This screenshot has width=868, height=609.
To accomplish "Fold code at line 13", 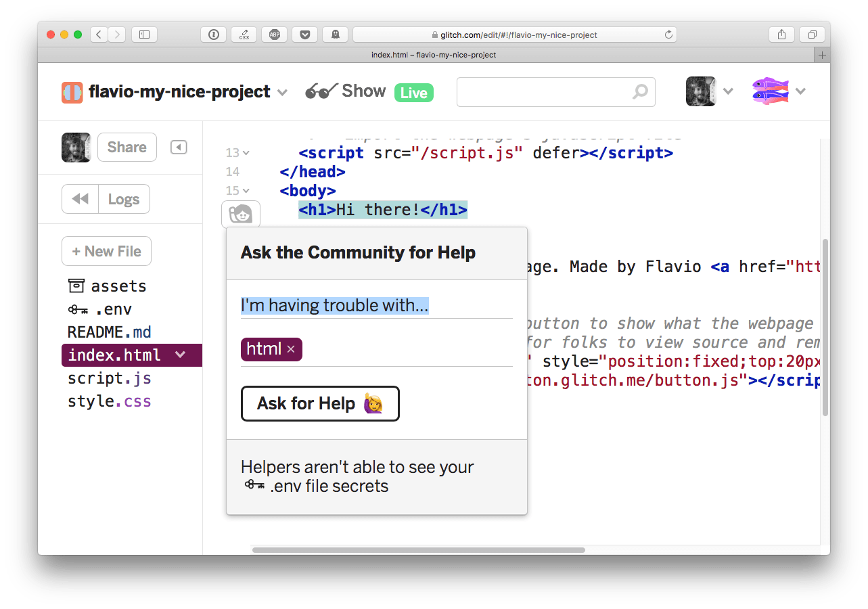I will click(x=246, y=153).
